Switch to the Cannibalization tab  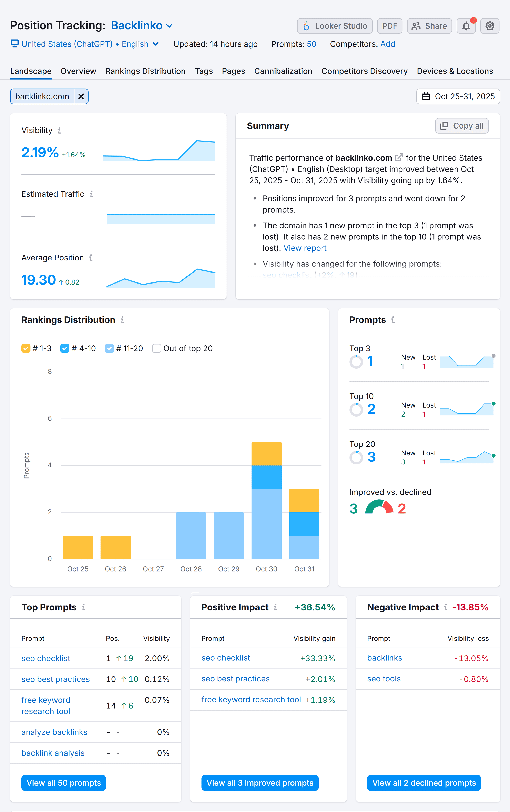283,71
